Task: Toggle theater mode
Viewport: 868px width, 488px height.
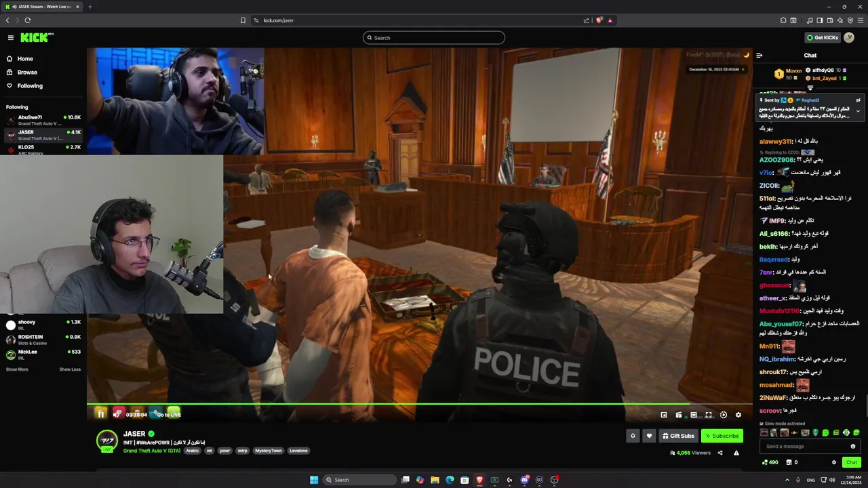Action: (694, 415)
